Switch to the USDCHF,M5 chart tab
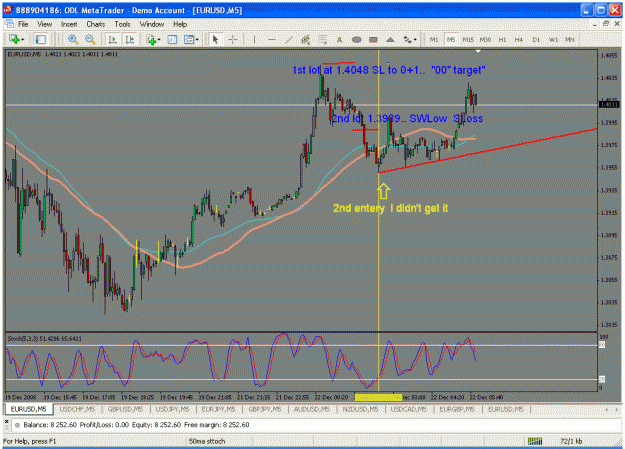 pyautogui.click(x=77, y=410)
